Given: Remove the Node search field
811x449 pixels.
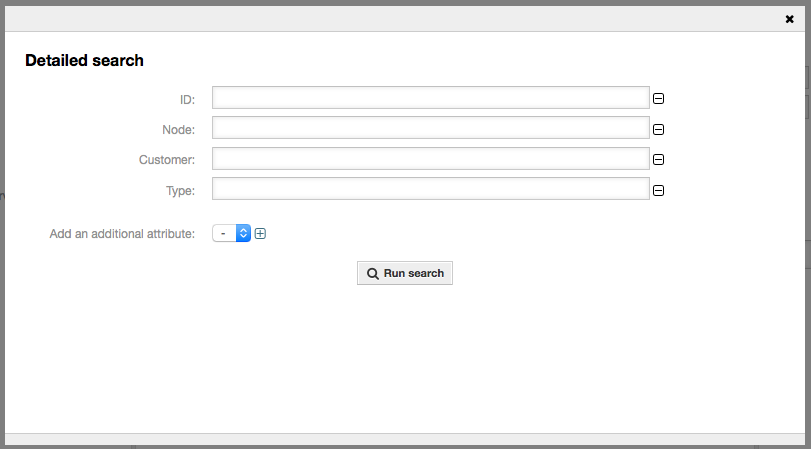Looking at the screenshot, I should point(659,129).
